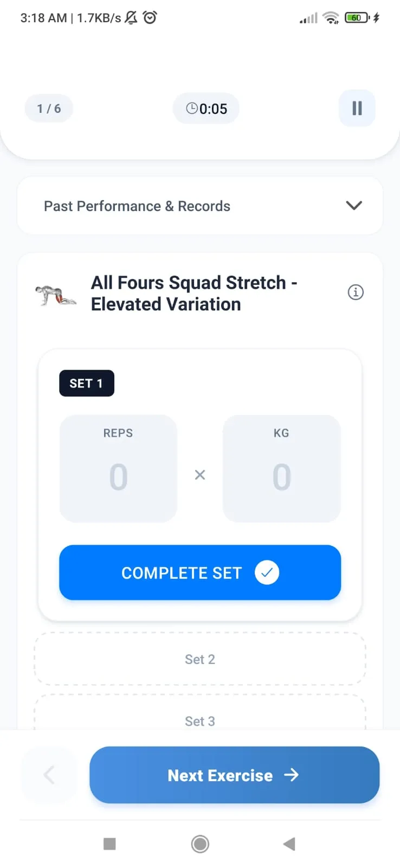
Task: Tap the arrow icon on Next Exercise
Action: click(x=292, y=775)
